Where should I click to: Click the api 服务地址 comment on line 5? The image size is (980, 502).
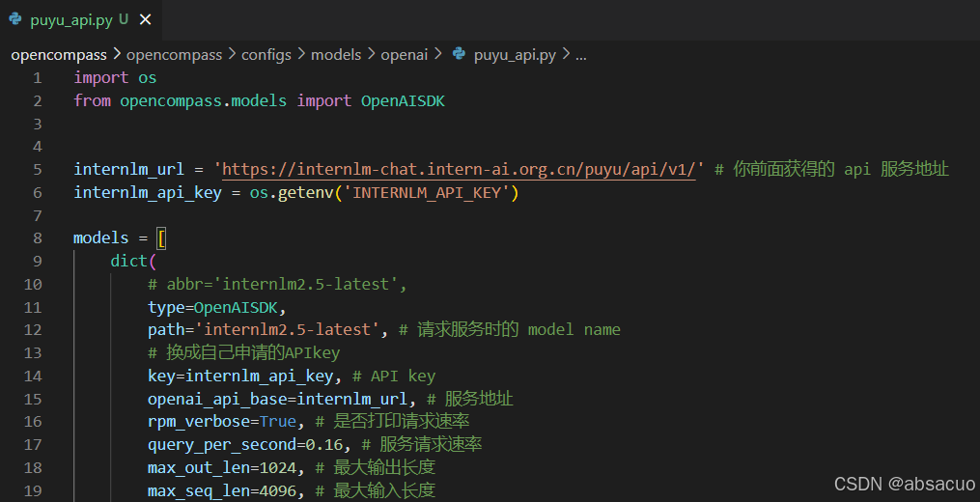pyautogui.click(x=832, y=169)
